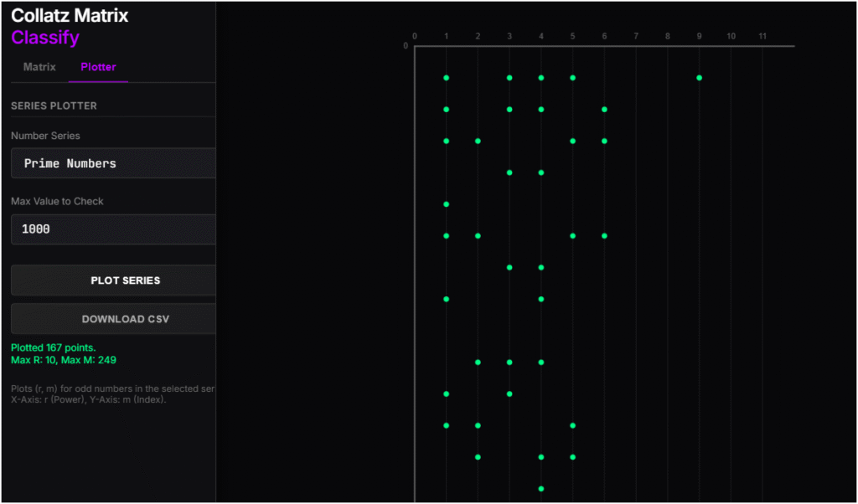Click the top row point at r=1
This screenshot has height=504, width=858.
click(x=447, y=78)
